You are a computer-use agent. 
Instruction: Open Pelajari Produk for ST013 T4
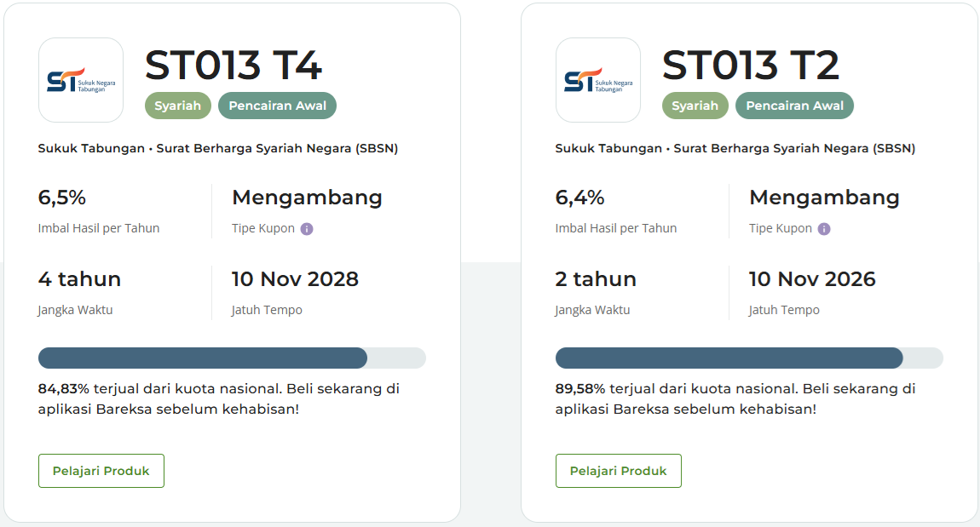[101, 471]
